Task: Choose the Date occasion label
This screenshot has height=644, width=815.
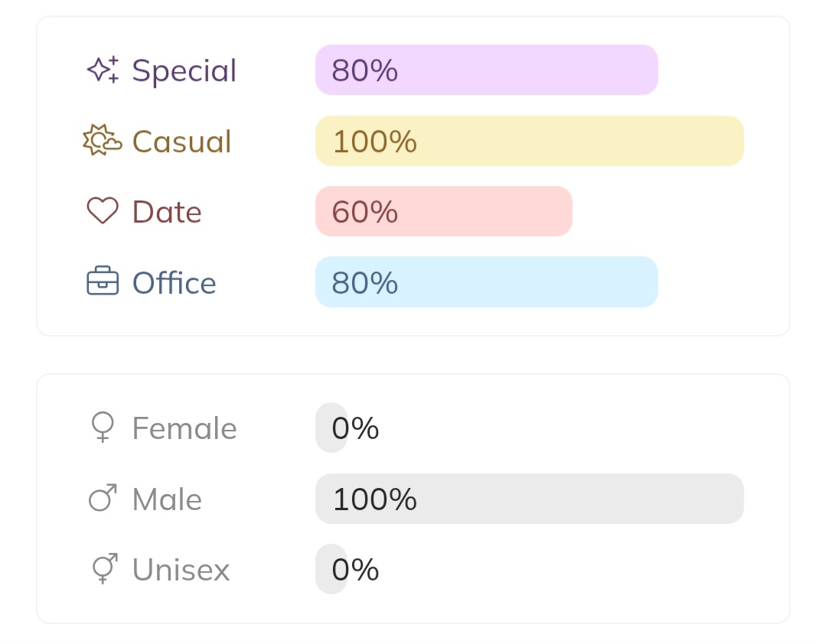Action: coord(167,212)
